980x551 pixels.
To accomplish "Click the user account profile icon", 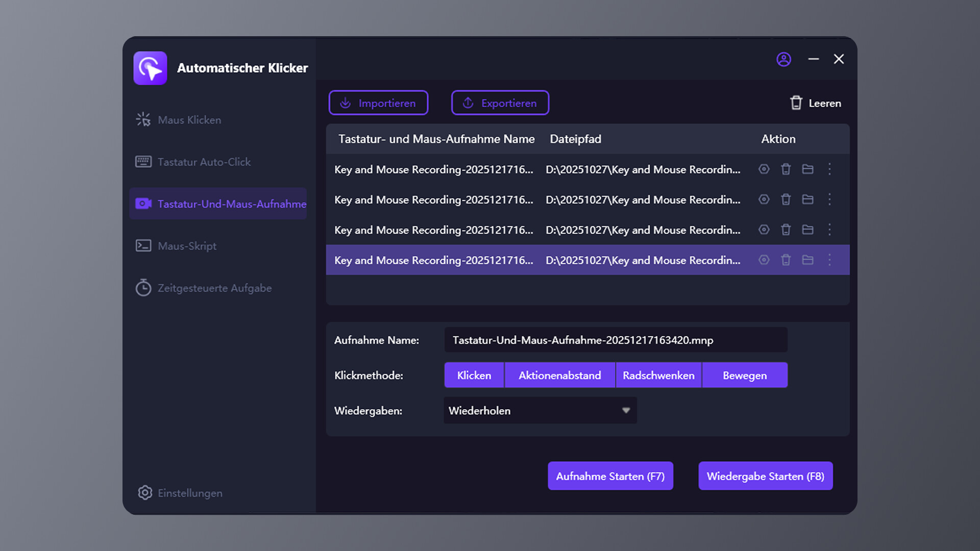I will 783,59.
